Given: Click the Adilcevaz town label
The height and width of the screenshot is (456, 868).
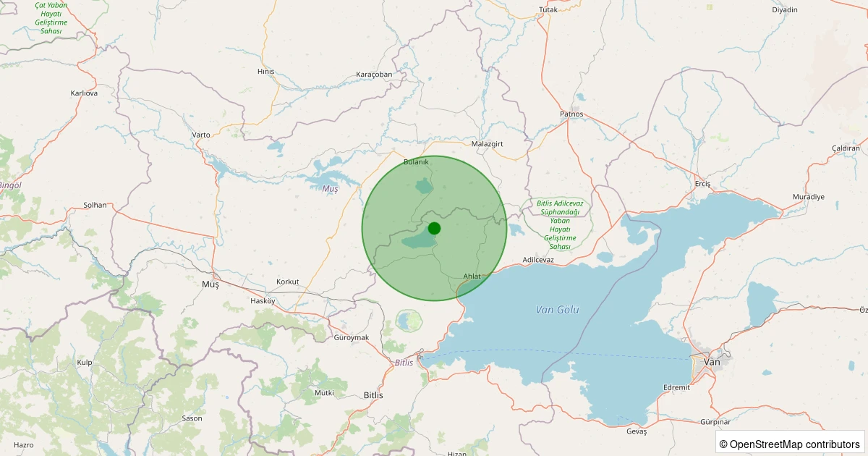Looking at the screenshot, I should pos(537,259).
